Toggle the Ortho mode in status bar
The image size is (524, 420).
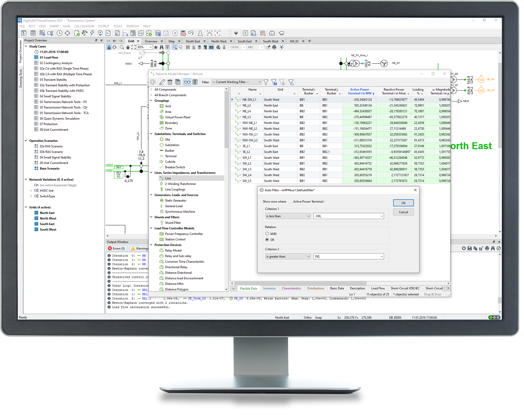308,318
